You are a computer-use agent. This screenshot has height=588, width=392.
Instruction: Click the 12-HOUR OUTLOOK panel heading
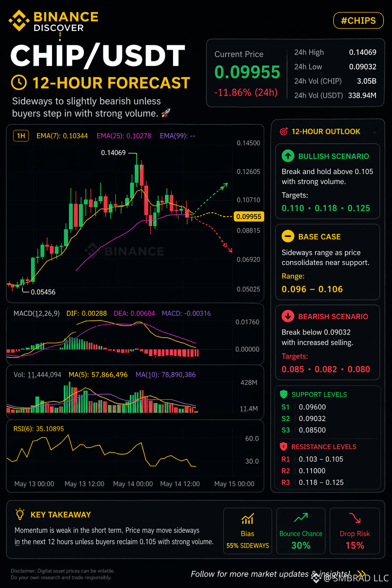326,131
